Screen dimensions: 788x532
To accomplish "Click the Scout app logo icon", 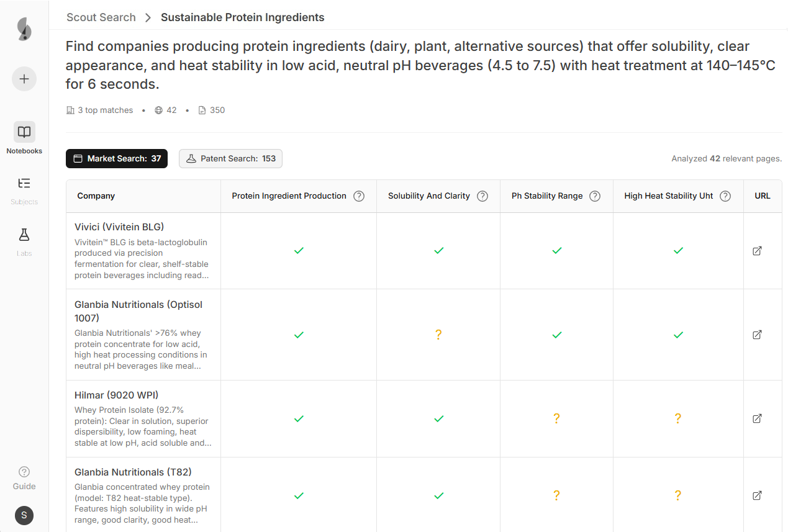I will click(24, 29).
